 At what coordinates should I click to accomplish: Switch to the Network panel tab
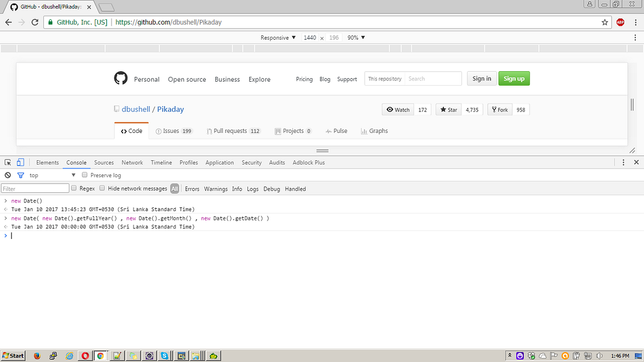(x=132, y=162)
